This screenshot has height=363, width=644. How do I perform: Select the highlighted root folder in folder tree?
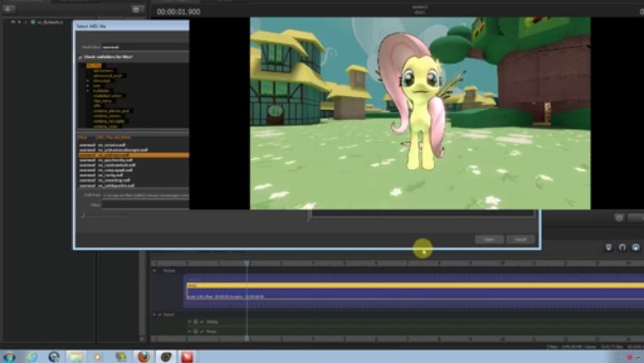(94, 65)
